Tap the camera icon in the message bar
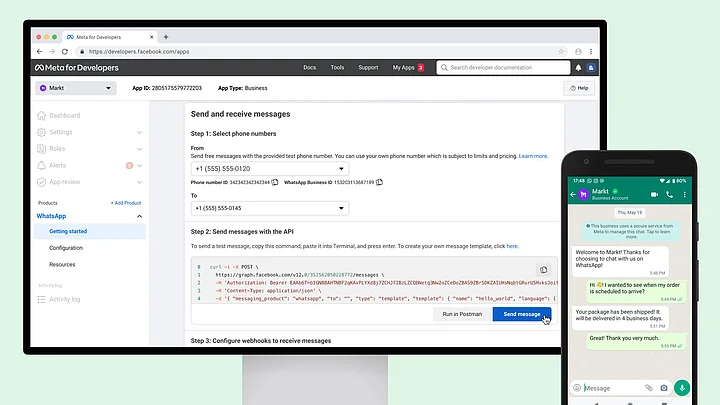This screenshot has width=720, height=405. click(x=663, y=388)
